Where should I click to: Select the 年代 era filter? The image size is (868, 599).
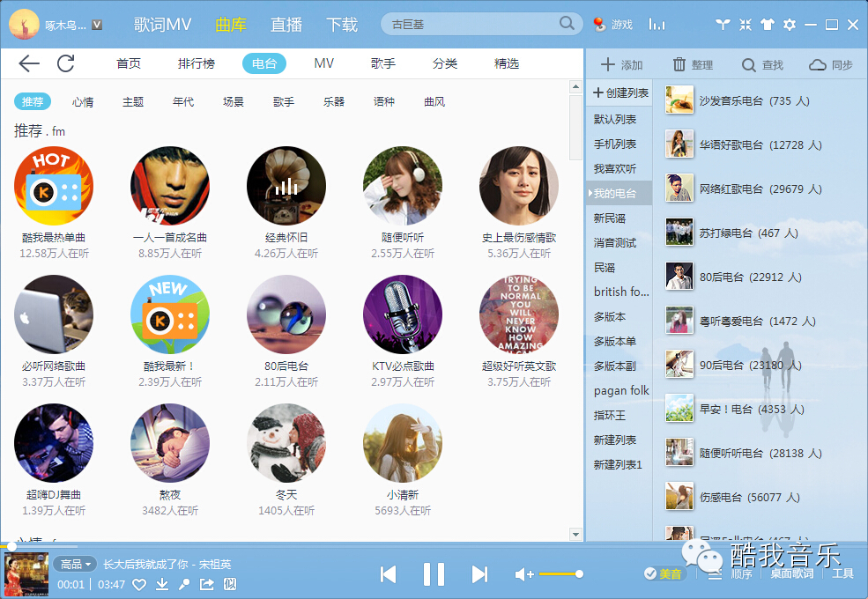click(x=183, y=102)
